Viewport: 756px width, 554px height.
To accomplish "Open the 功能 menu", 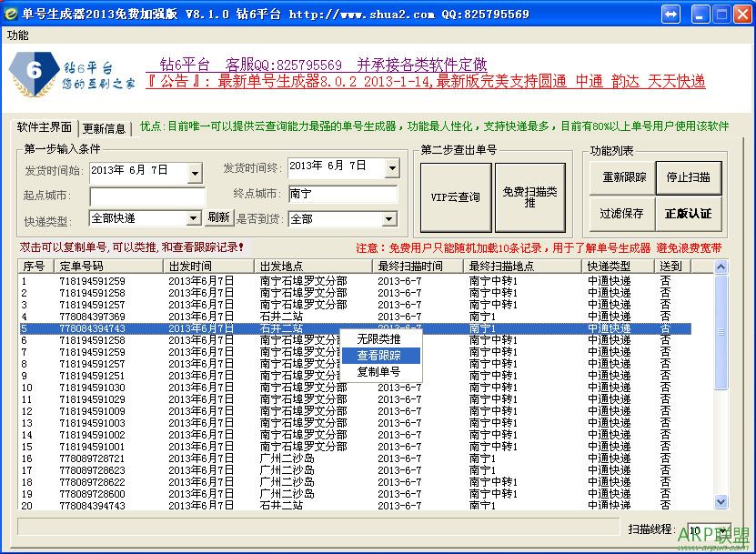I will click(x=17, y=35).
